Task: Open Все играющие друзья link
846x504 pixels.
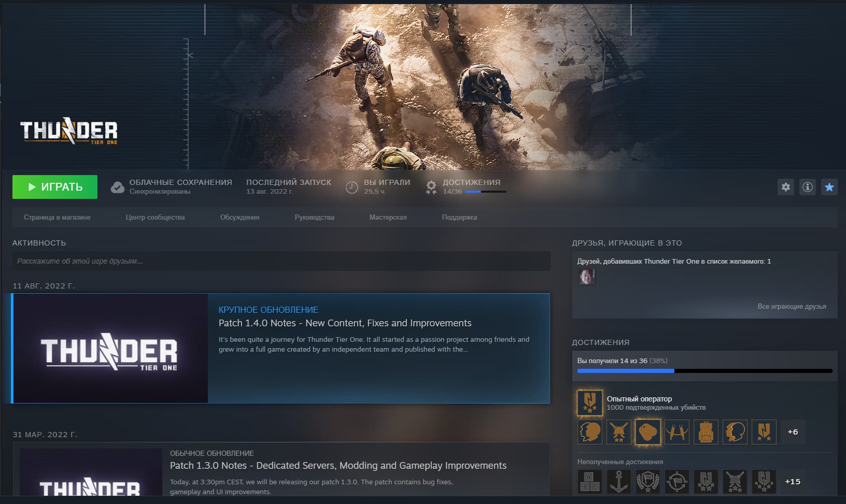Action: pos(792,307)
